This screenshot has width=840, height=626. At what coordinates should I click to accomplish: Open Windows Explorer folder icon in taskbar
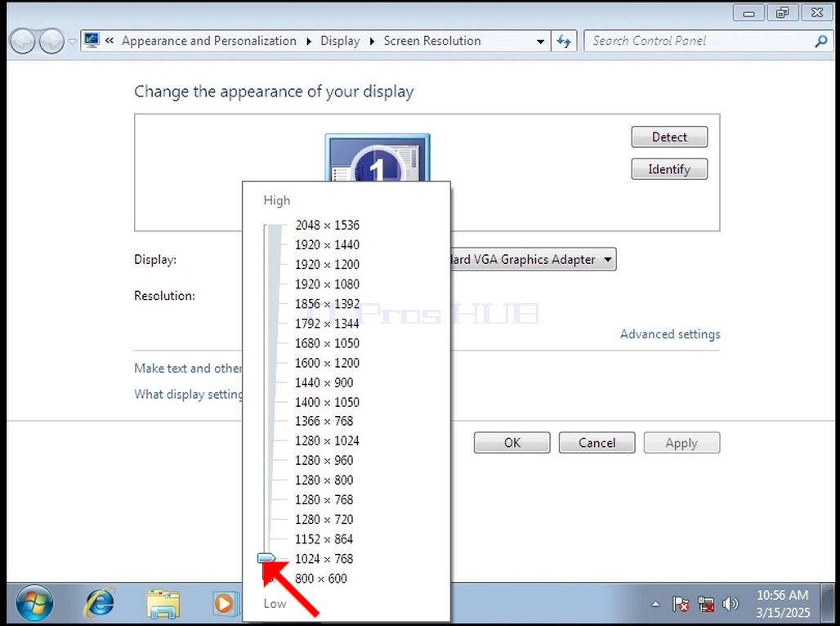click(x=163, y=603)
